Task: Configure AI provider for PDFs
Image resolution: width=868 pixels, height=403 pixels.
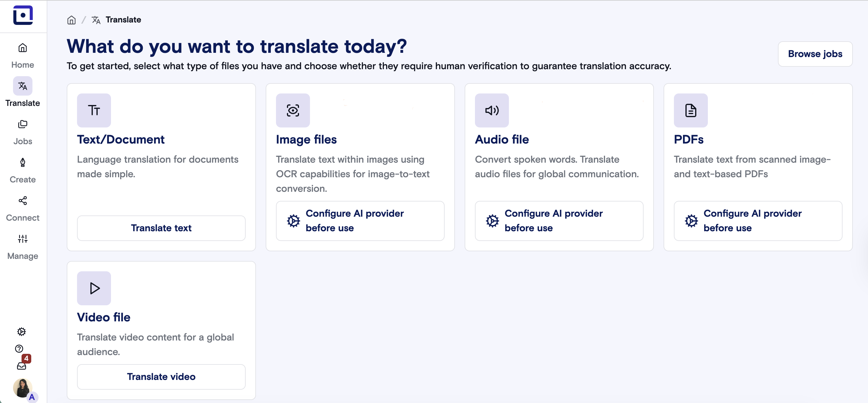Action: point(758,221)
